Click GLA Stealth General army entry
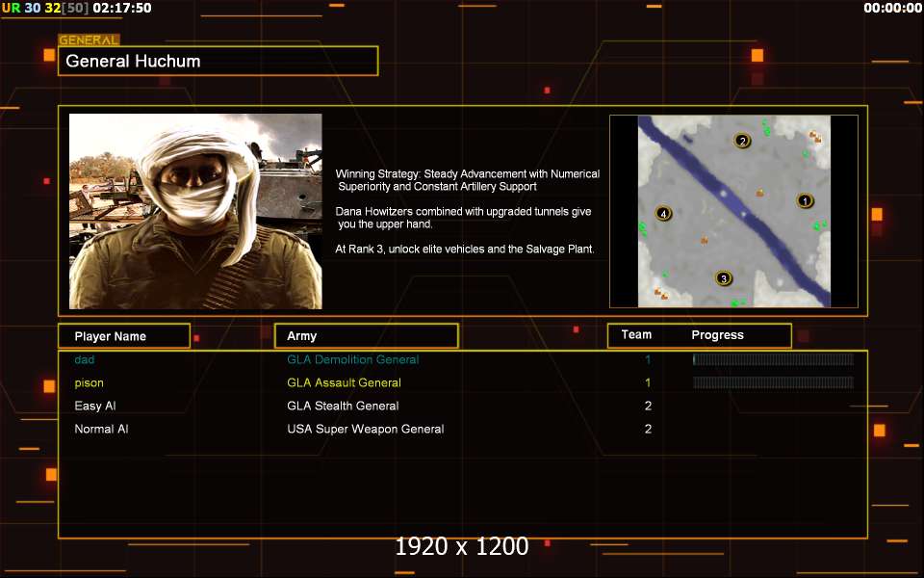The width and height of the screenshot is (924, 578). click(343, 406)
